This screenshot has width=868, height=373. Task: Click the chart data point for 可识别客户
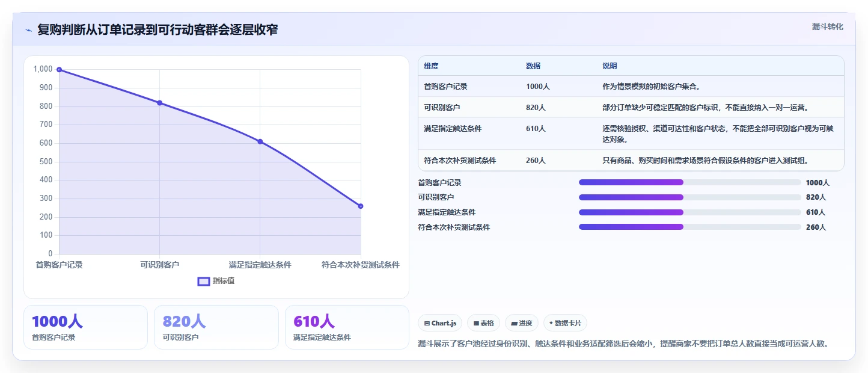click(x=159, y=103)
